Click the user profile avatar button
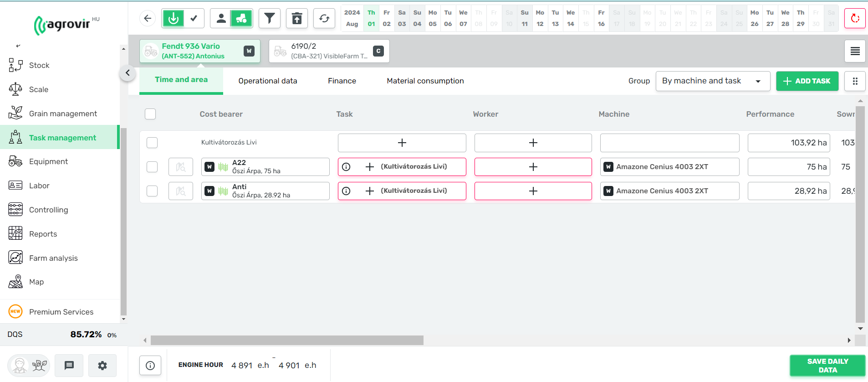This screenshot has height=382, width=868. (x=29, y=366)
